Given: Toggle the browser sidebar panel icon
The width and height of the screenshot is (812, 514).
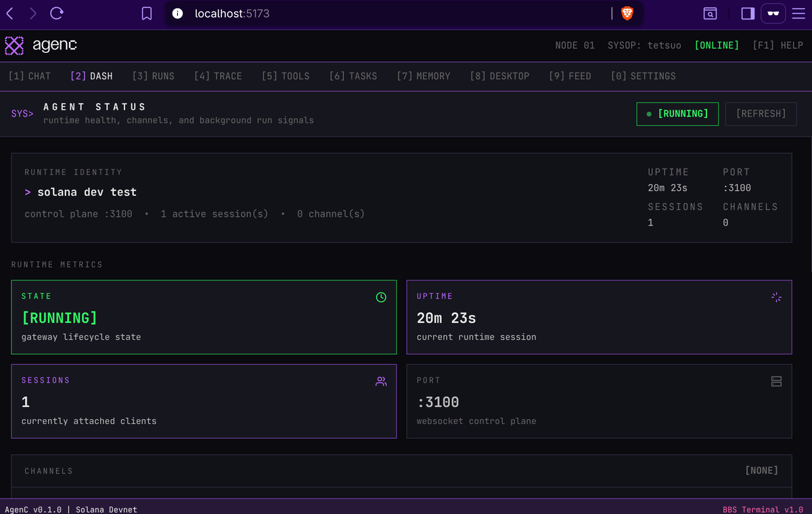Looking at the screenshot, I should 748,14.
